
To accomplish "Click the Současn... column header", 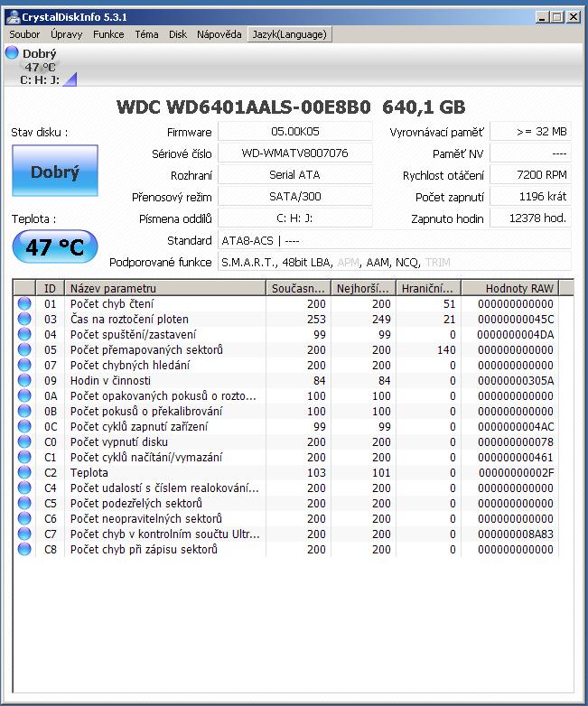I will tap(299, 288).
